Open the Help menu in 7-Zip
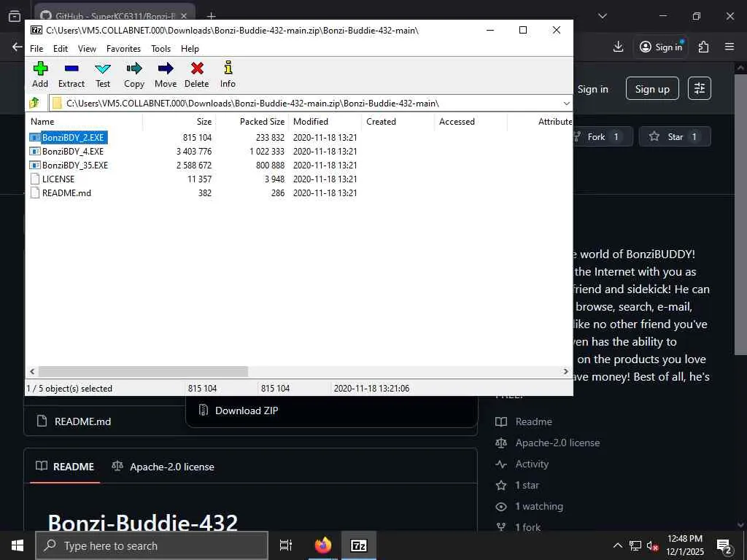The height and width of the screenshot is (560, 747). (x=190, y=49)
